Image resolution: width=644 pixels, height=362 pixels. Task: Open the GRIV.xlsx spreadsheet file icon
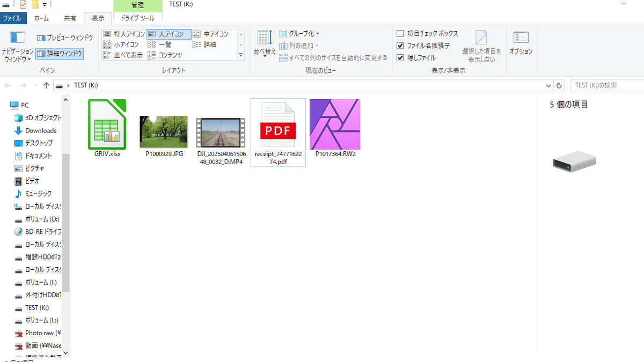[107, 124]
